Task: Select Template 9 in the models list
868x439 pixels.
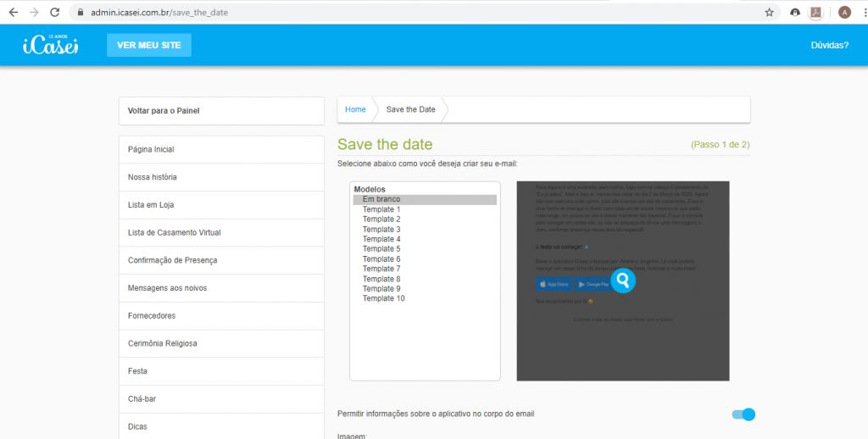Action: pyautogui.click(x=425, y=289)
